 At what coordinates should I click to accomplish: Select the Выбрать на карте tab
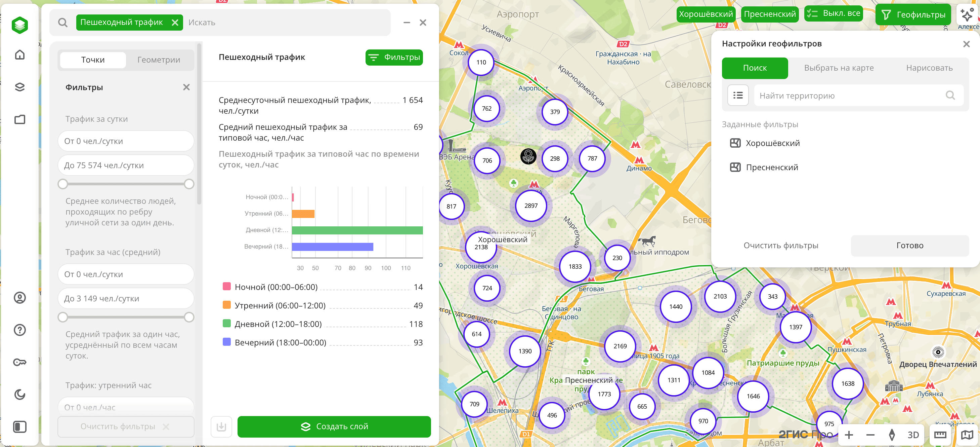pyautogui.click(x=839, y=68)
